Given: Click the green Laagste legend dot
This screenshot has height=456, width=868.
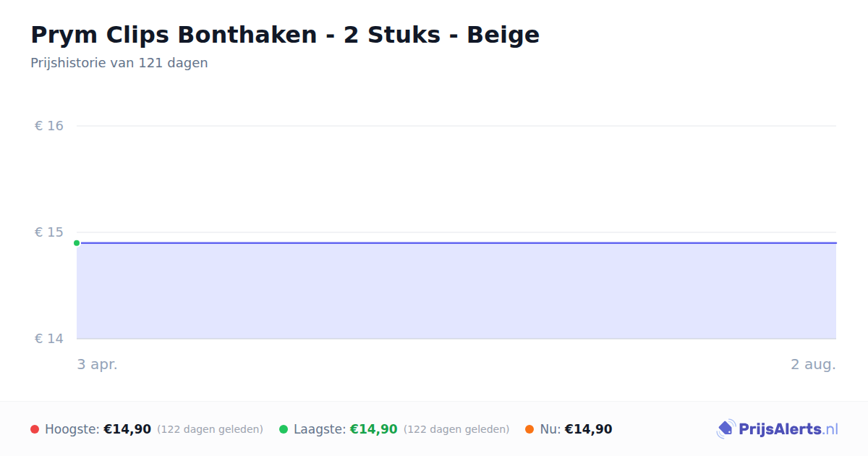Looking at the screenshot, I should tap(284, 429).
